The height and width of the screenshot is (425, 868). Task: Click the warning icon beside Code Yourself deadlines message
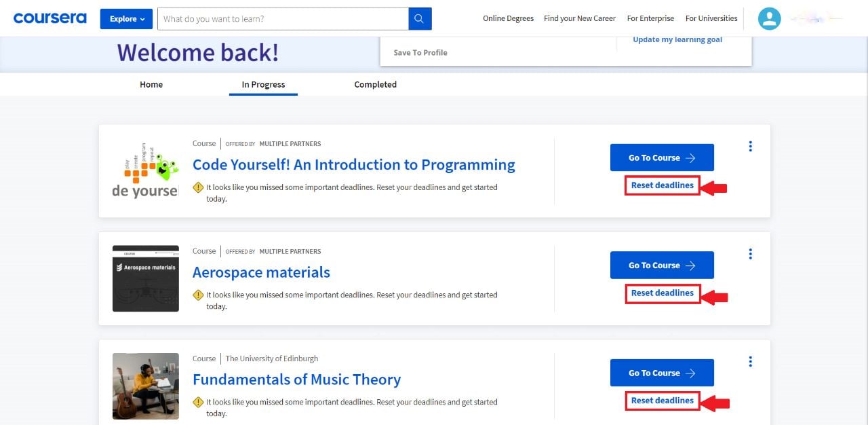pos(197,187)
